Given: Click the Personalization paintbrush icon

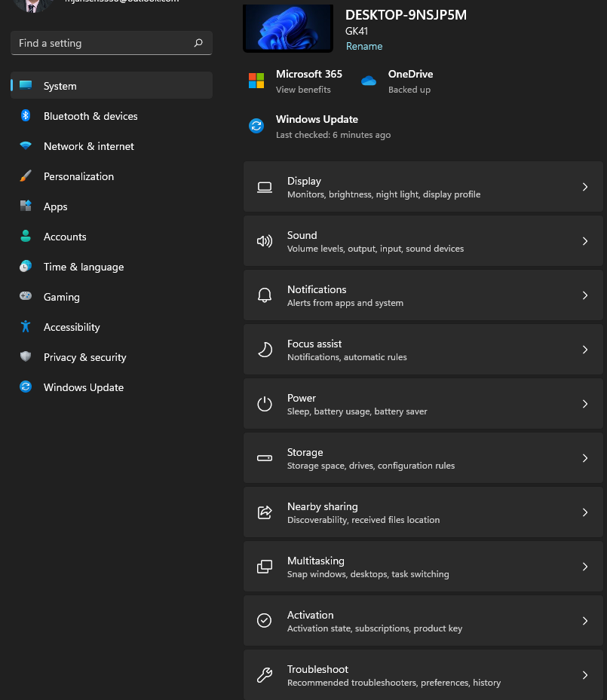Looking at the screenshot, I should [x=26, y=176].
